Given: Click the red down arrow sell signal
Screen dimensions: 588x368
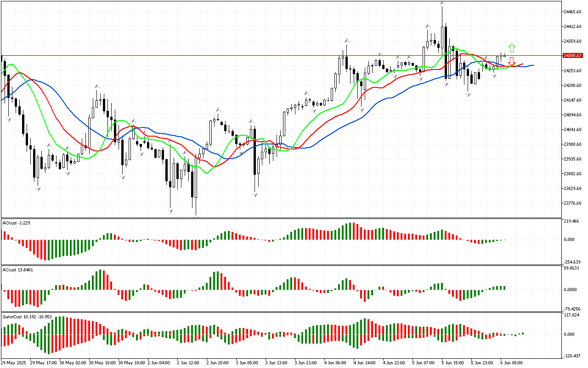Looking at the screenshot, I should pos(511,61).
